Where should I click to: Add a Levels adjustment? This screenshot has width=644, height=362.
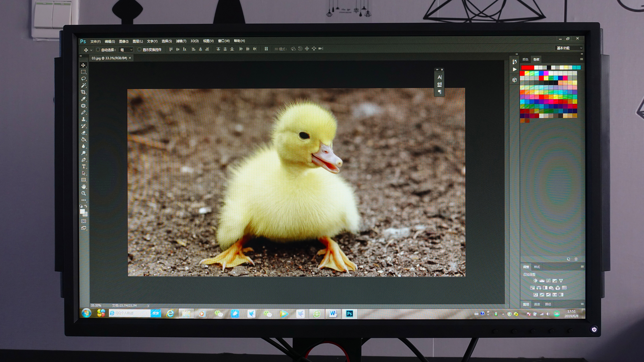tap(542, 281)
